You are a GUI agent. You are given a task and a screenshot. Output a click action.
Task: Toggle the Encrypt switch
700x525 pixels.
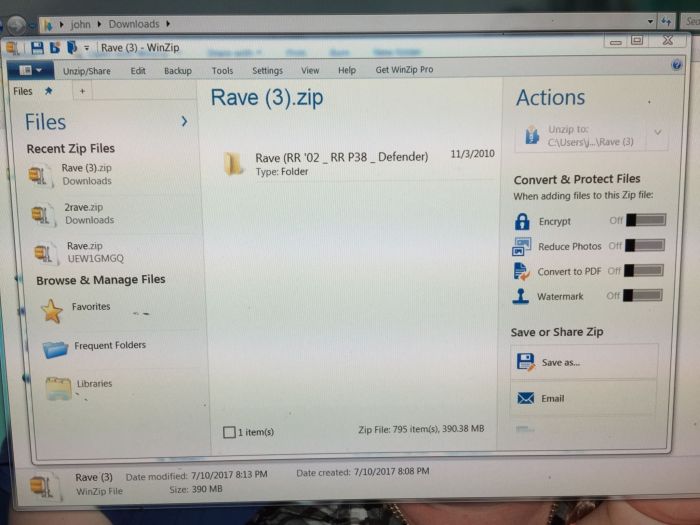click(646, 220)
